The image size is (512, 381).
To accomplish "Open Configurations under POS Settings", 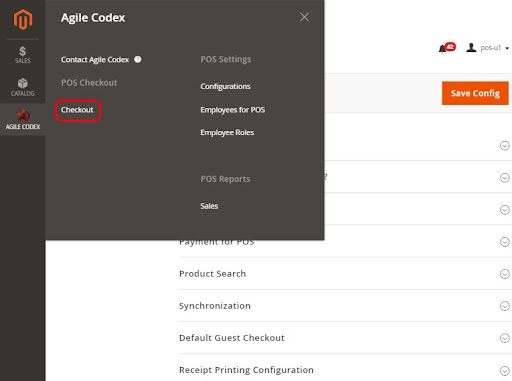I will click(225, 86).
